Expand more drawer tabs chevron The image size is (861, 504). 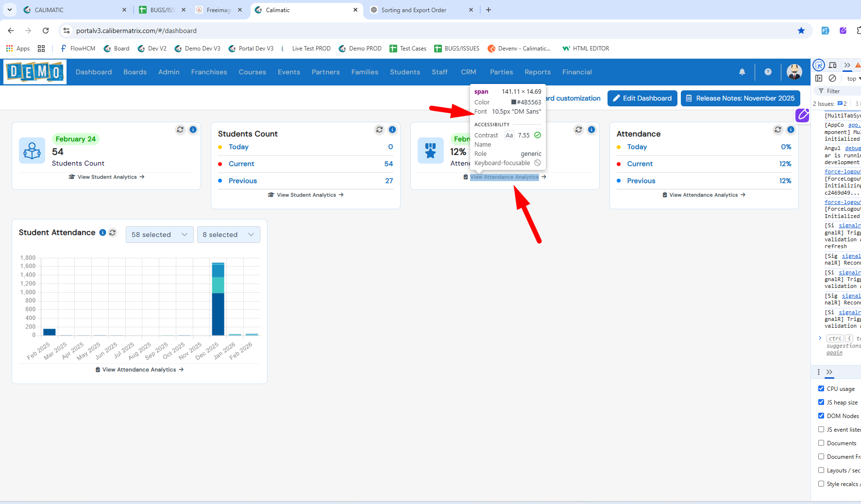(x=829, y=372)
